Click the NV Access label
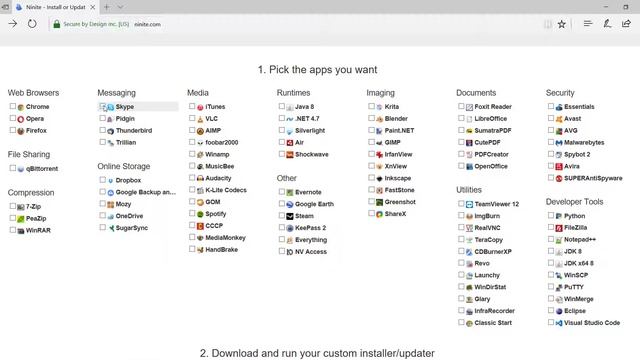Screen dimensions: 640x360 point(311,252)
